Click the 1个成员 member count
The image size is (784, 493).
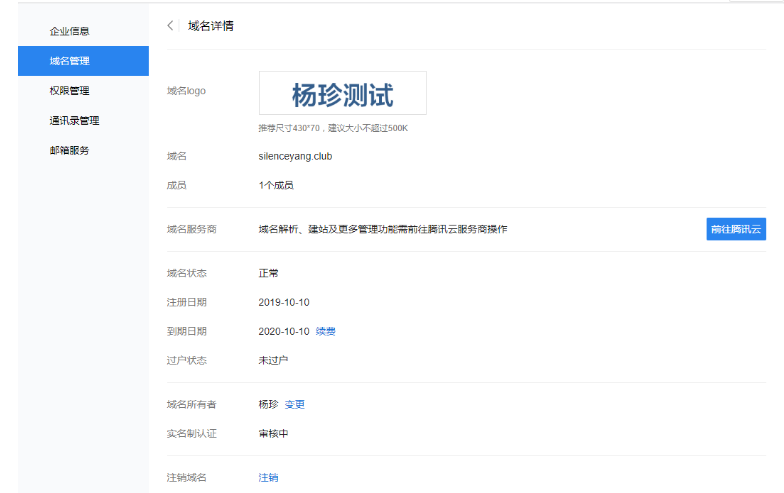coord(276,185)
